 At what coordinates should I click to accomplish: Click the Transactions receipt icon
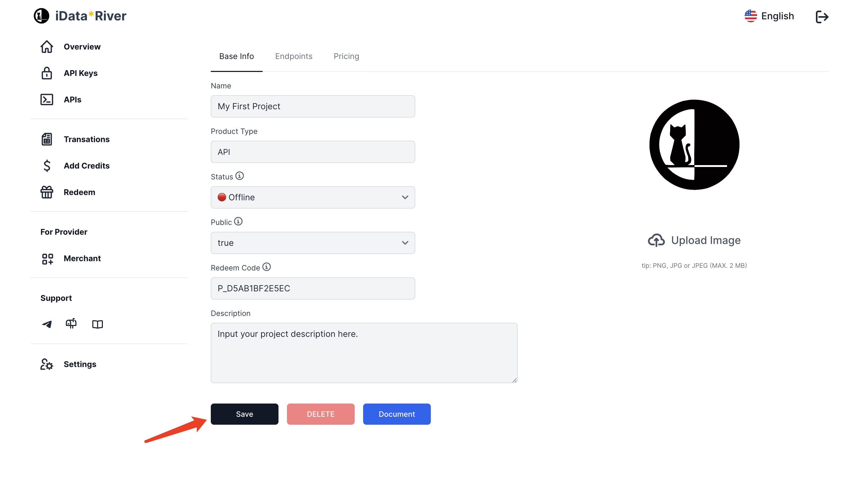click(47, 139)
